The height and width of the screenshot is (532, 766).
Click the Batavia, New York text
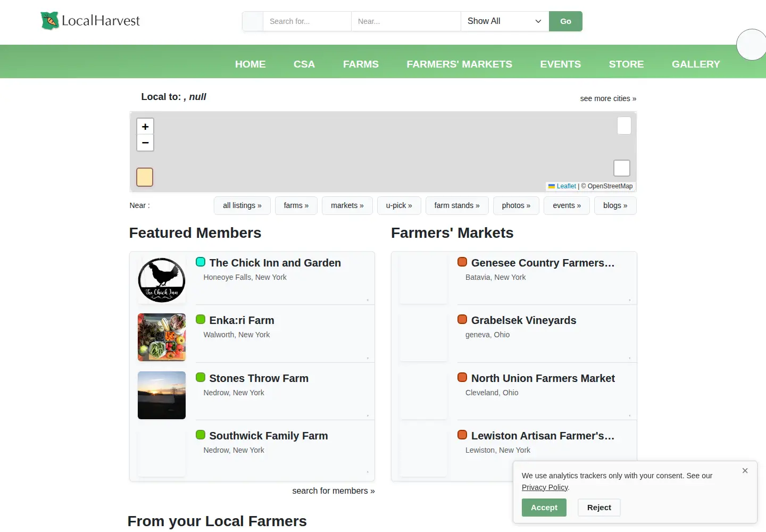[x=495, y=277]
